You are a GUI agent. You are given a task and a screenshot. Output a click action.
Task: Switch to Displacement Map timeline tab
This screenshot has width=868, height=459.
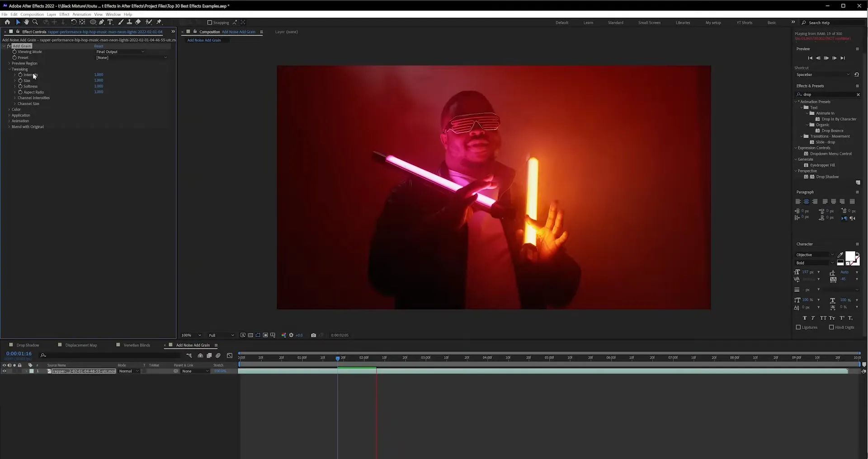tap(81, 345)
